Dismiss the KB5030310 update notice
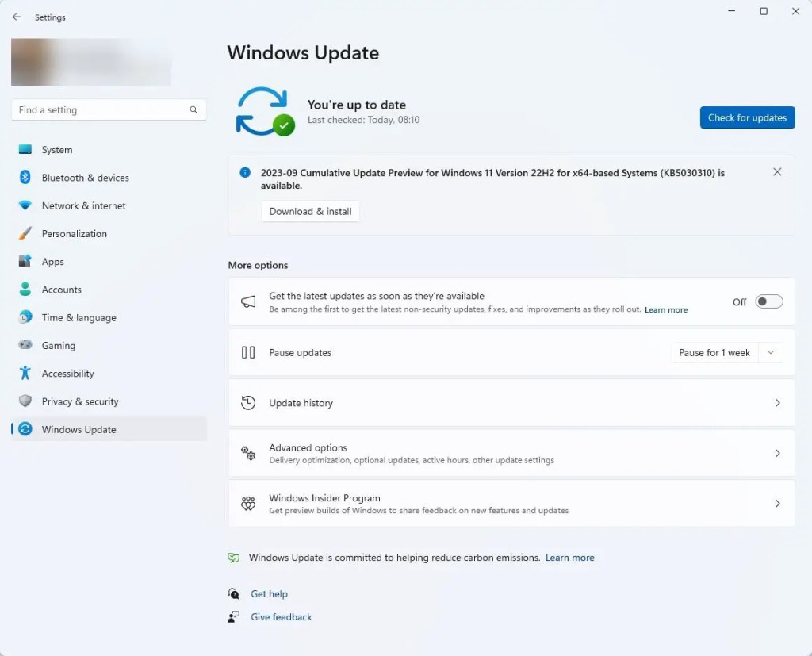 pos(777,172)
